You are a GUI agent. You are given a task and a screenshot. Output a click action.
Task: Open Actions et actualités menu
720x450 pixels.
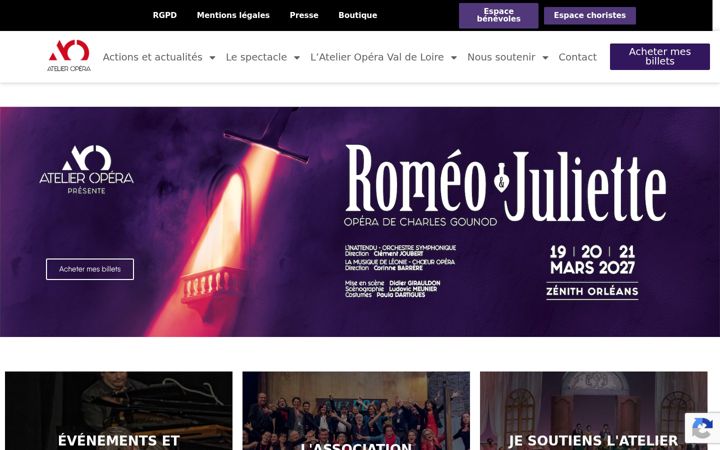[x=152, y=57]
